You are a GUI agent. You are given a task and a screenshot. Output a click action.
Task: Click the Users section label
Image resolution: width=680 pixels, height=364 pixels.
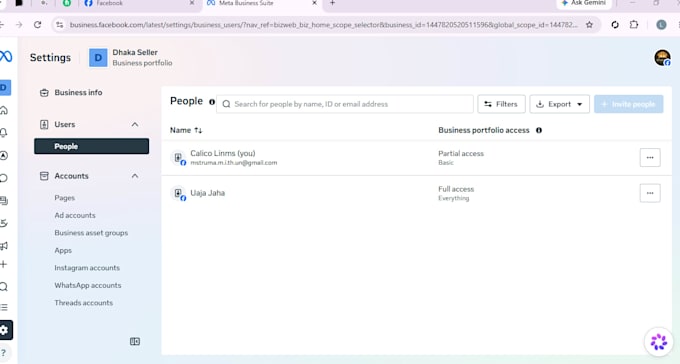coord(65,125)
